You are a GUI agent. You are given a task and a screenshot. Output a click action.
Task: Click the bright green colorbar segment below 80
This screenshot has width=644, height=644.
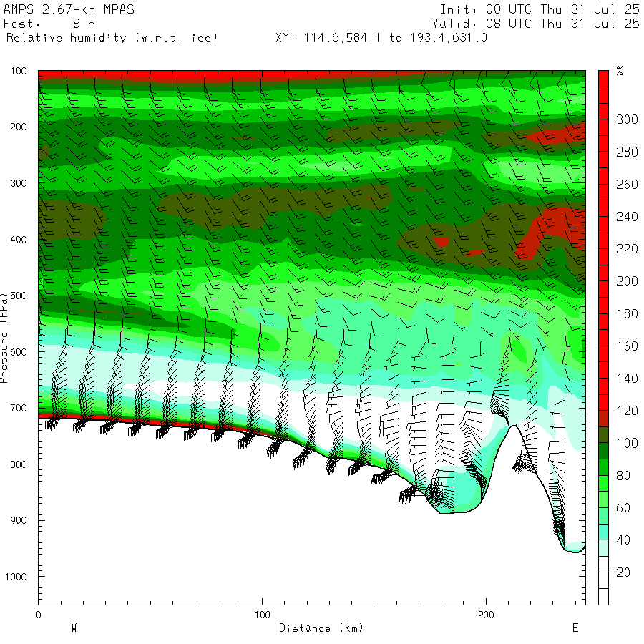(603, 484)
